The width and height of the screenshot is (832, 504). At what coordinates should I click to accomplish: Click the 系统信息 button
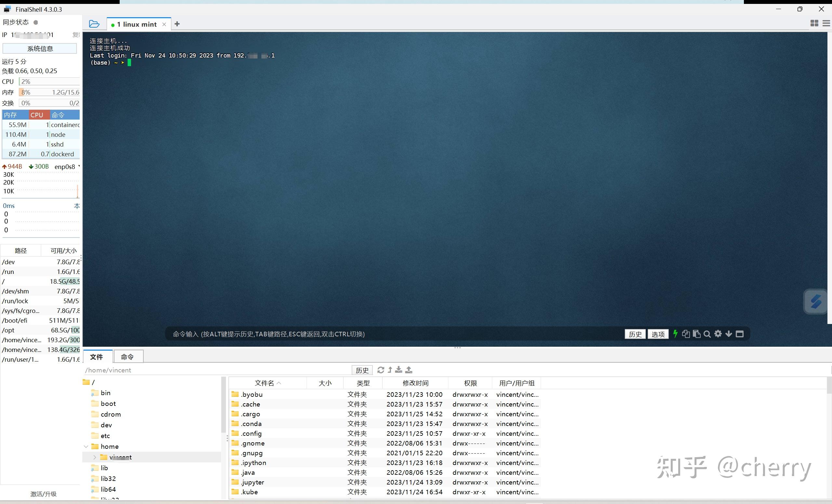tap(40, 48)
